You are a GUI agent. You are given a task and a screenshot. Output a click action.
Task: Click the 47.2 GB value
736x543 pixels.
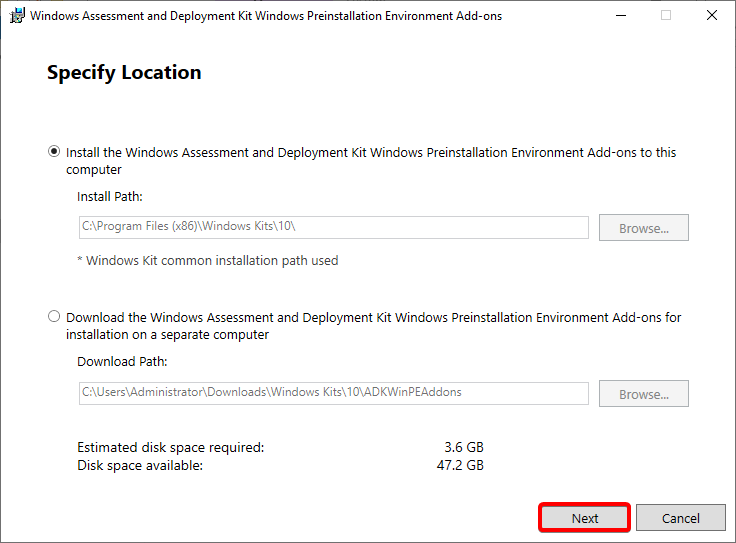460,465
